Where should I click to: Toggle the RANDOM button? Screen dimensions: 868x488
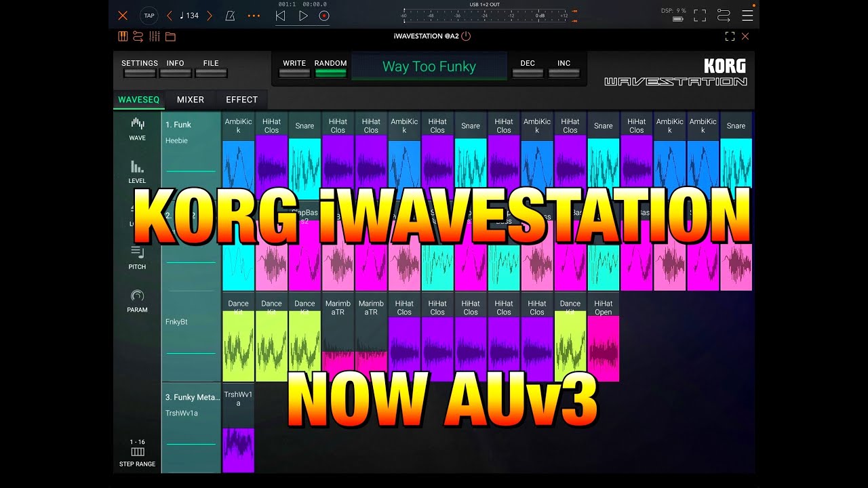(331, 68)
